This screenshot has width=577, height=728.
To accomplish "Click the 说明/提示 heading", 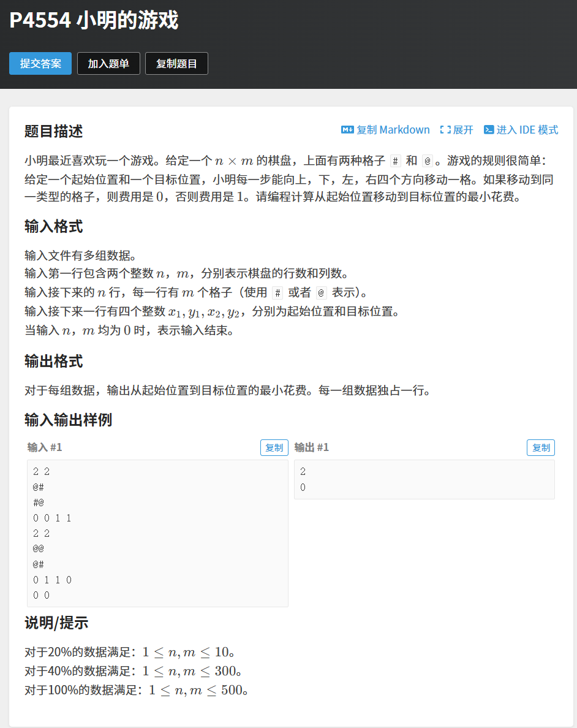I will (56, 623).
